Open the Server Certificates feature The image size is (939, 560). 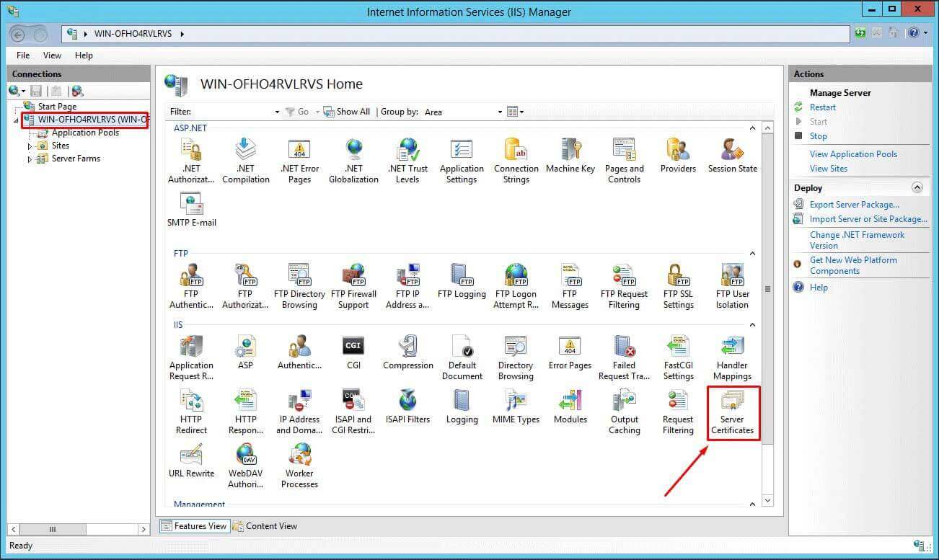coord(732,412)
